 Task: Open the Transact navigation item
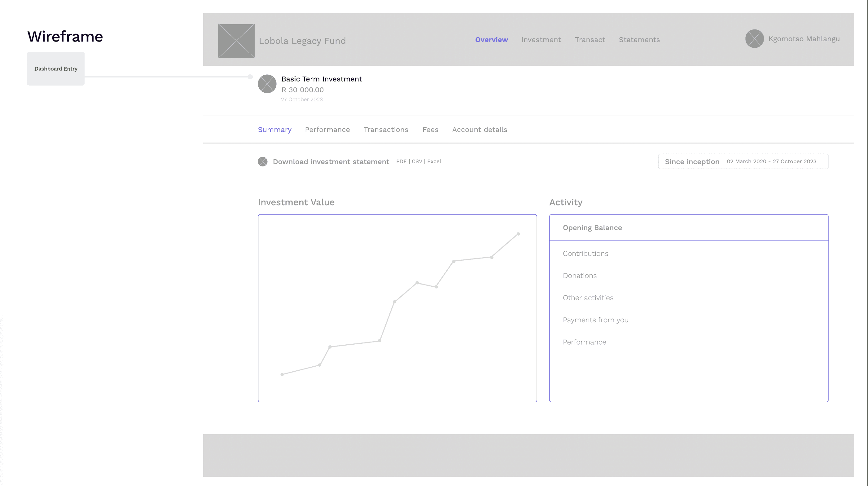(590, 40)
